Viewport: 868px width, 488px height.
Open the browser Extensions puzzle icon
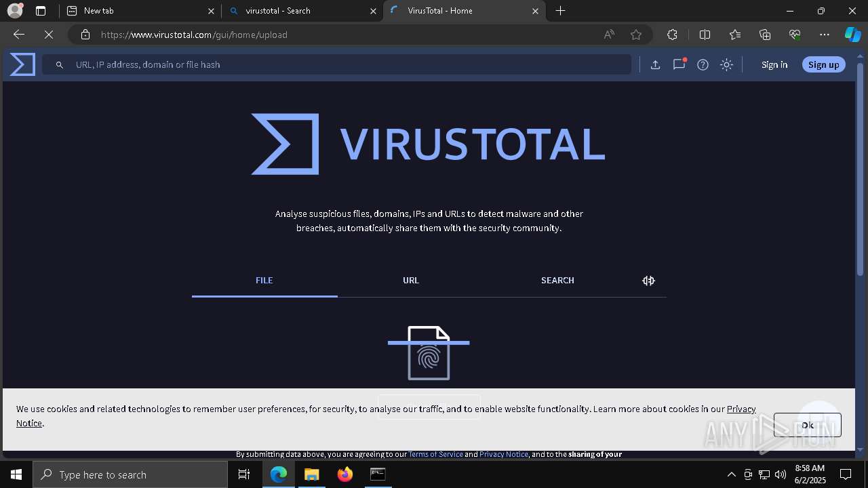672,35
